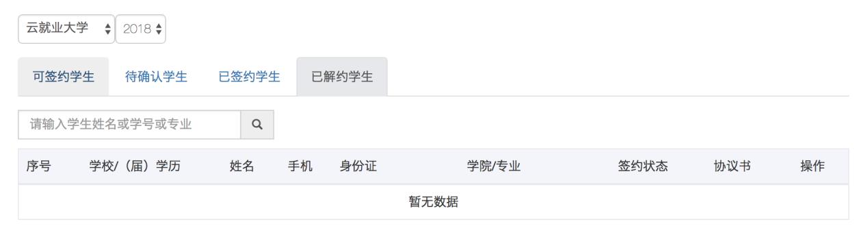Click the magnifier search icon button
The height and width of the screenshot is (252, 868).
tap(258, 125)
